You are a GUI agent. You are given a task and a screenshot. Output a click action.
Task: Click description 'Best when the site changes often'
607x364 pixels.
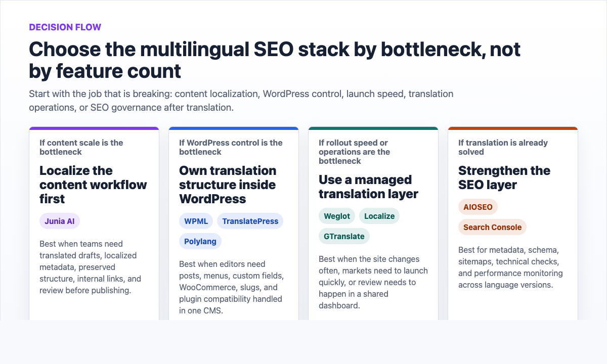[x=373, y=282]
